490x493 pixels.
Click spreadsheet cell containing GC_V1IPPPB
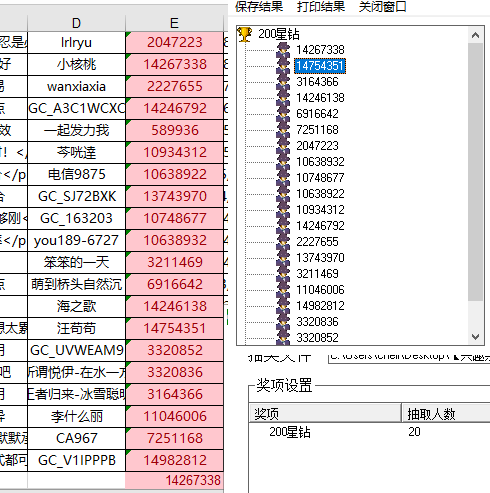point(76,460)
